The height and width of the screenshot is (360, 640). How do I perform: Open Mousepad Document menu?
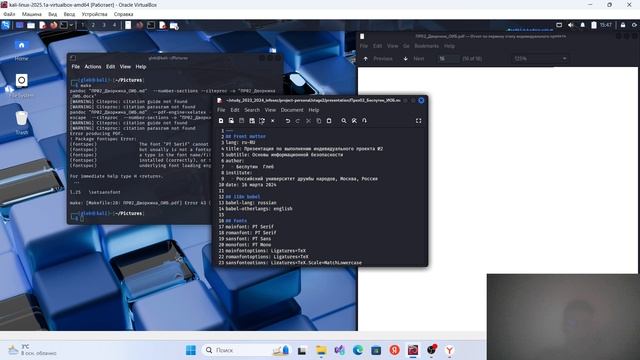click(292, 110)
